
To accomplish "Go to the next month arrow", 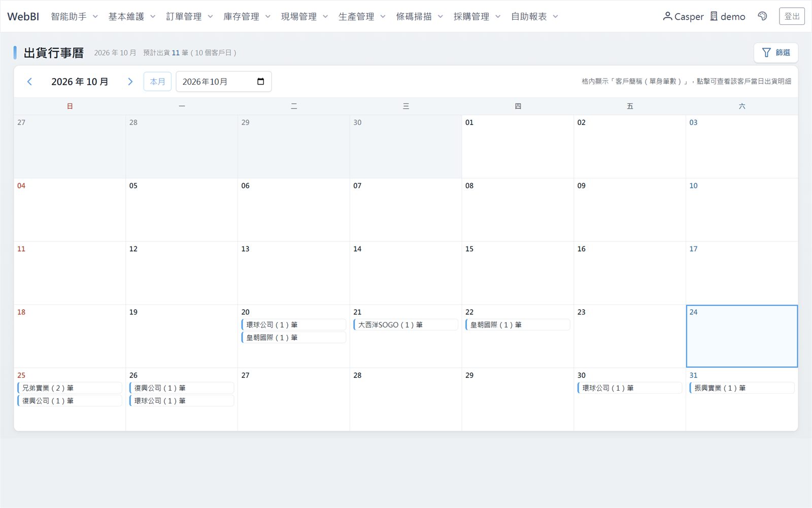I will [x=130, y=82].
